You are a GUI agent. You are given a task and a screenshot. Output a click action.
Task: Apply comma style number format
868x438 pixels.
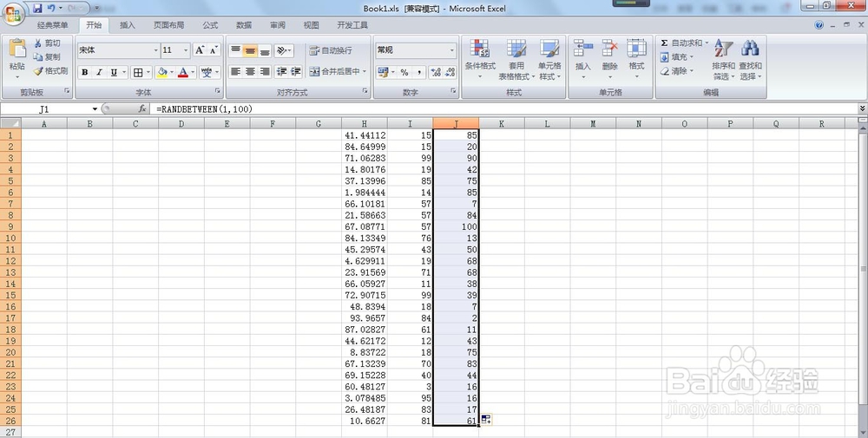pyautogui.click(x=419, y=72)
